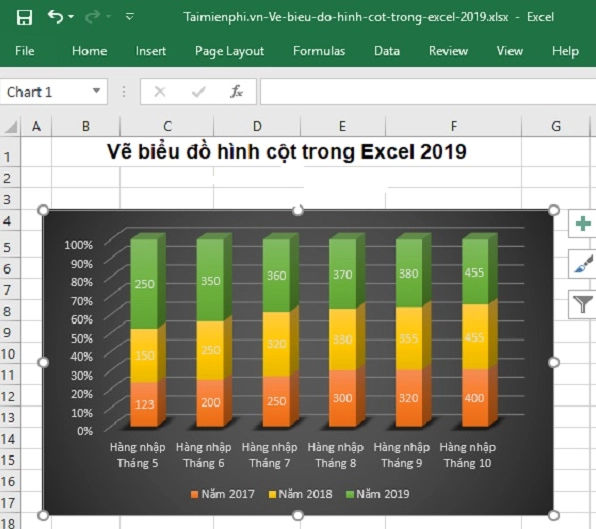Select column E header

coord(342,126)
